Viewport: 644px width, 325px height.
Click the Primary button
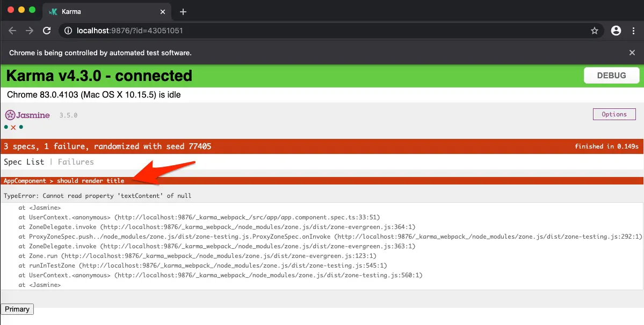tap(17, 309)
